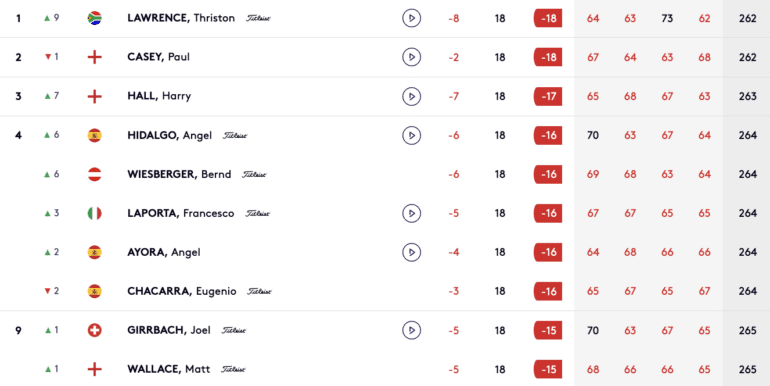Click the play icon in Paul Casey's row
This screenshot has width=770, height=386.
coord(412,57)
